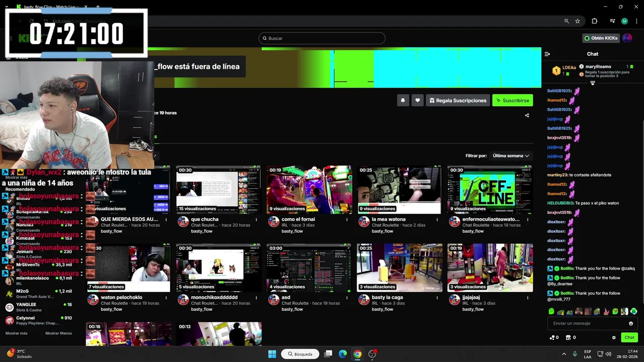Open Microsoft Edge from the taskbar

click(343, 354)
